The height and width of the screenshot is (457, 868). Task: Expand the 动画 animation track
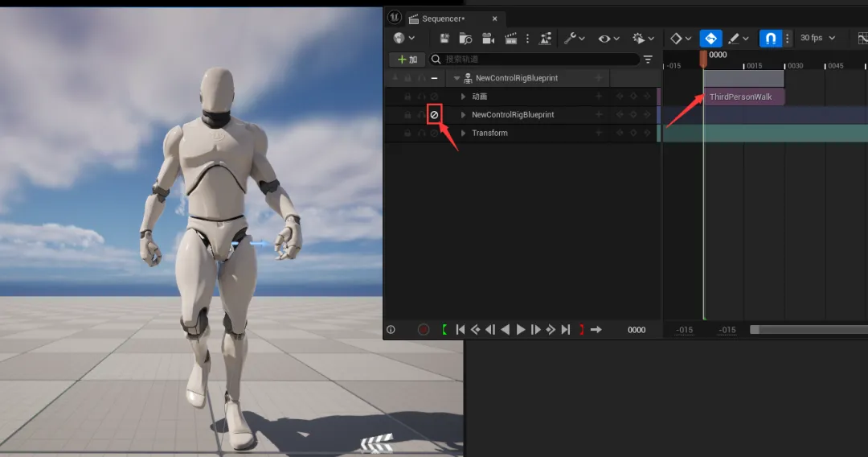pos(463,97)
